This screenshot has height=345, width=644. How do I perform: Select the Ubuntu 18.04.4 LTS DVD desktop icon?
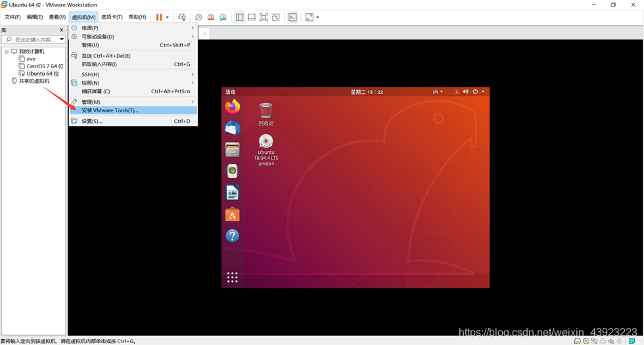265,150
